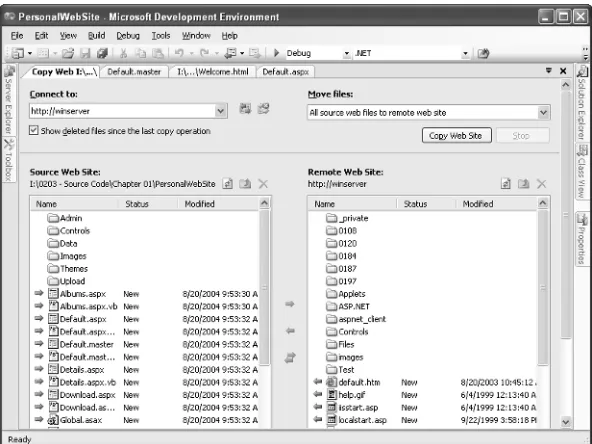
Task: Refresh the Source Web Site list
Action: click(228, 184)
